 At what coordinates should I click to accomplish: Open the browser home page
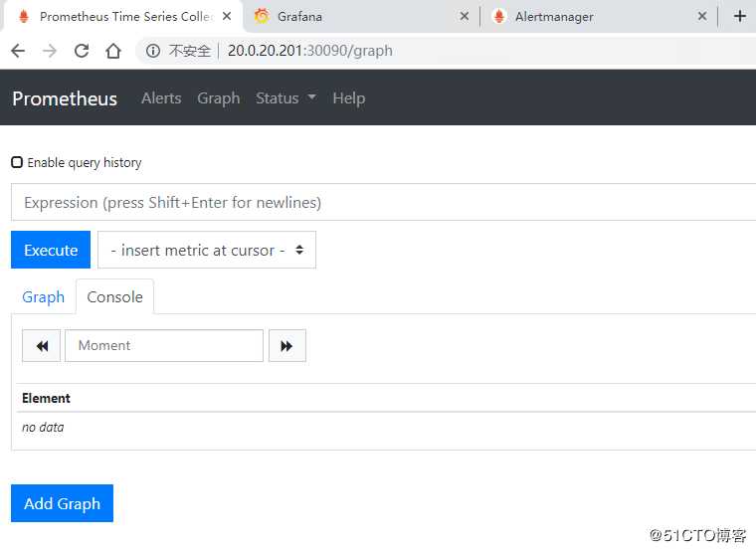[113, 51]
